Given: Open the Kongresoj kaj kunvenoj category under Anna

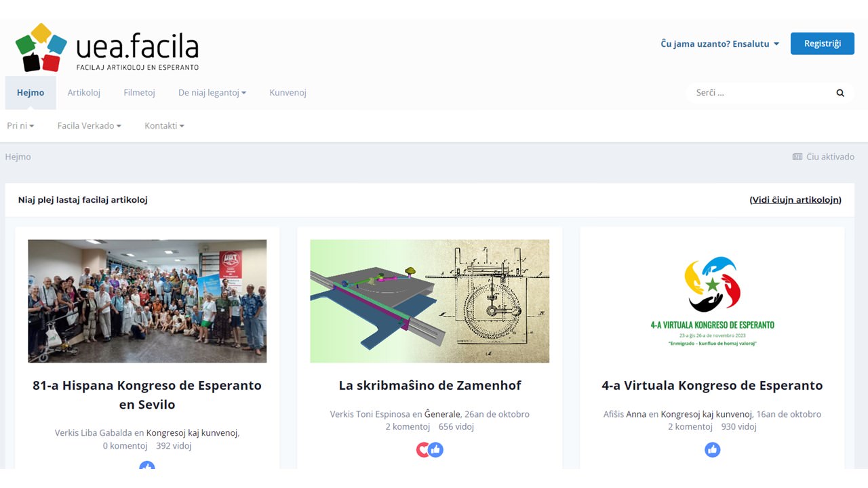Looking at the screenshot, I should [706, 414].
